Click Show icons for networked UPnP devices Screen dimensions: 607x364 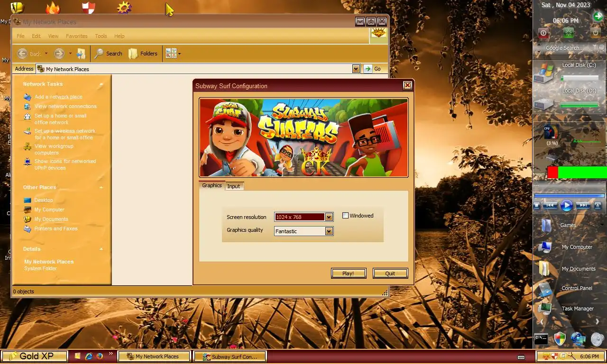[x=65, y=164]
